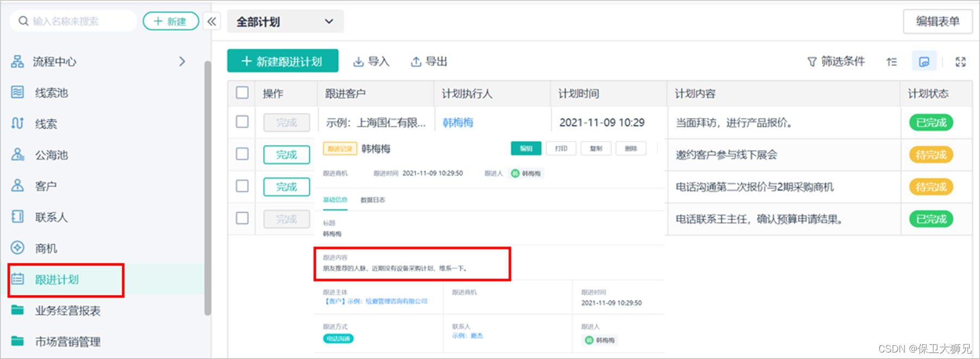Image resolution: width=980 pixels, height=359 pixels.
Task: Click the 导入 import icon
Action: point(358,62)
